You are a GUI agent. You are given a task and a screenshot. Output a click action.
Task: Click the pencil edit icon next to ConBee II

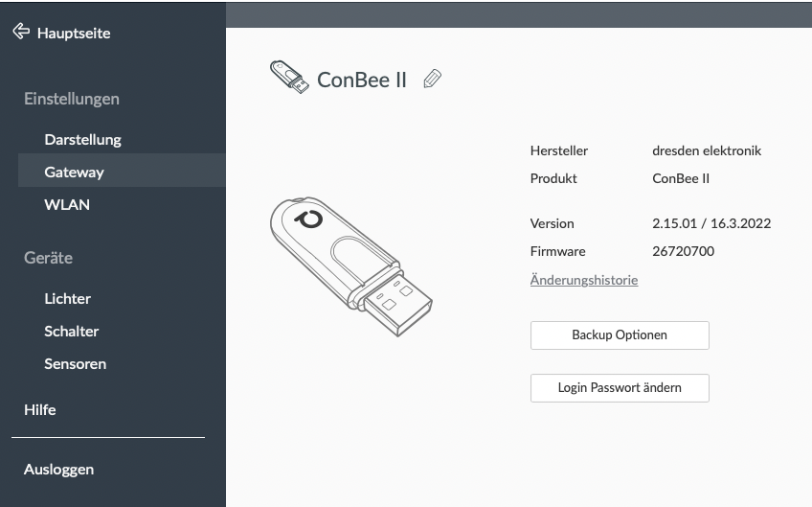tap(432, 80)
